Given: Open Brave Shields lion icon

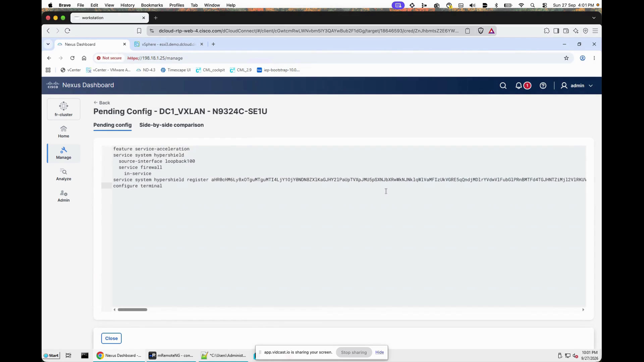Looking at the screenshot, I should [x=481, y=31].
